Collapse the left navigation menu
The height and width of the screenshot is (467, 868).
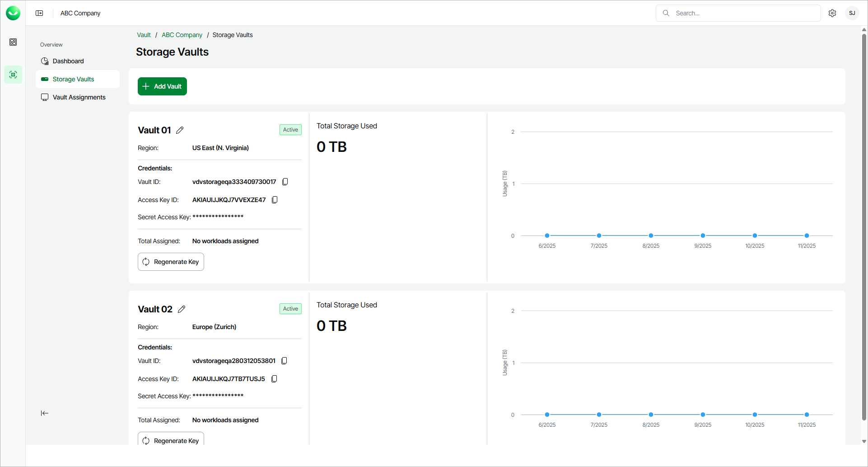point(44,413)
